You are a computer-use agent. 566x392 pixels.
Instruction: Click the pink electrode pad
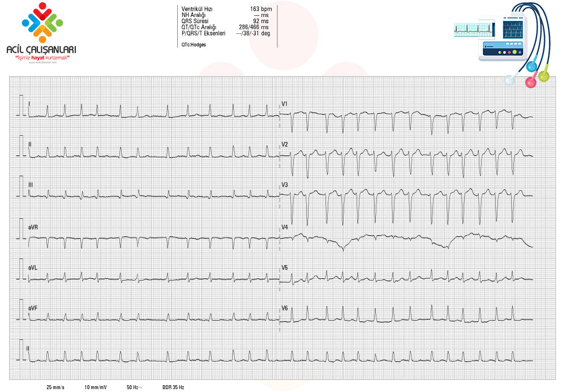coord(531,82)
